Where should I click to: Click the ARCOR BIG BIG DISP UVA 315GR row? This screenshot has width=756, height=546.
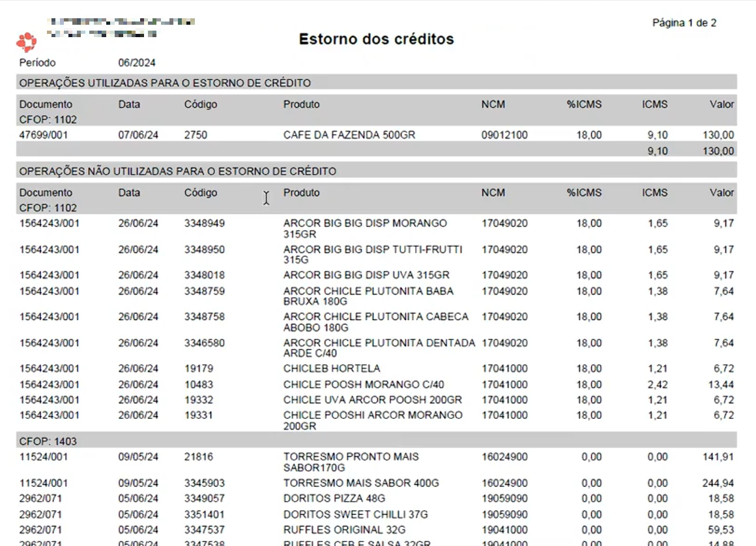tap(366, 275)
